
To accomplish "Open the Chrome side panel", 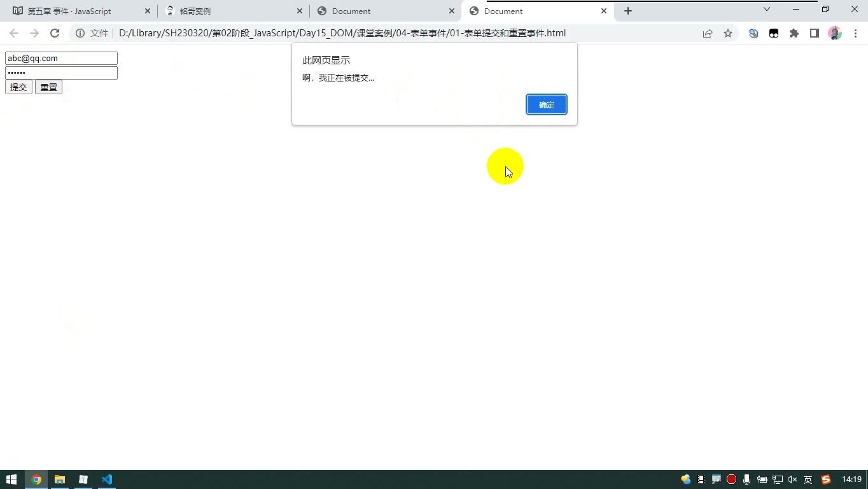I will [815, 33].
